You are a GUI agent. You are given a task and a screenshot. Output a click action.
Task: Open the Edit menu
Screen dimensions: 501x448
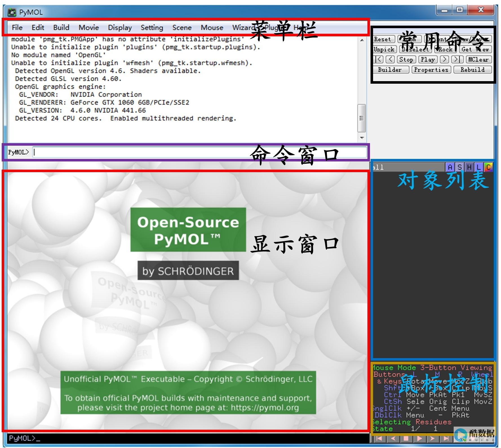coord(38,27)
